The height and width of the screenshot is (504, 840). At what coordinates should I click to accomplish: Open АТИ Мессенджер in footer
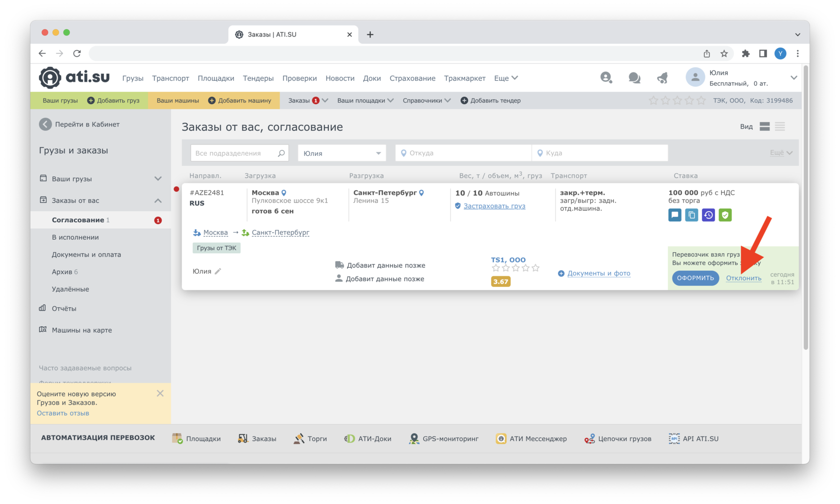coord(531,439)
